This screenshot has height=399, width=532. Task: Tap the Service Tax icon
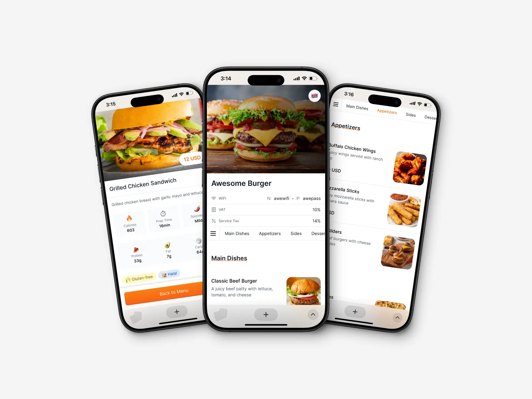pyautogui.click(x=214, y=221)
